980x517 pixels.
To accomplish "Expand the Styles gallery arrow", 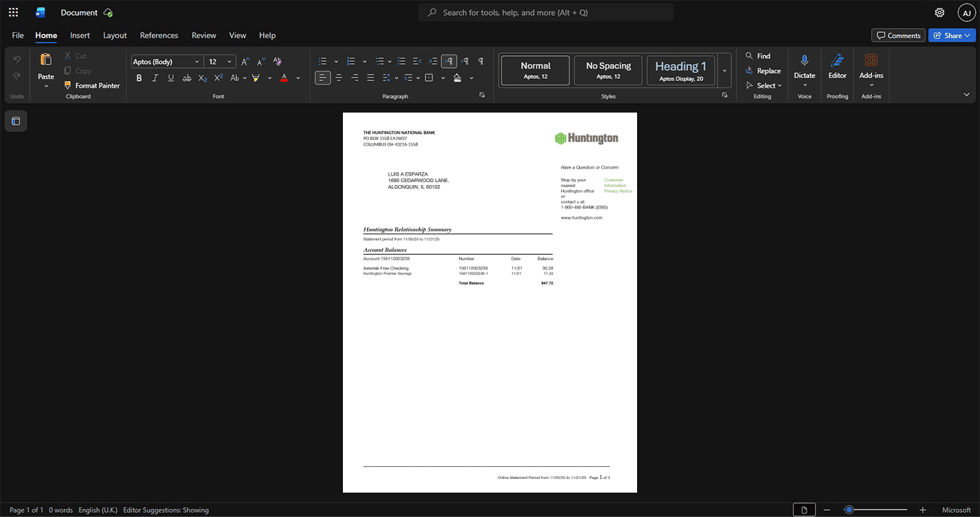I will [725, 70].
